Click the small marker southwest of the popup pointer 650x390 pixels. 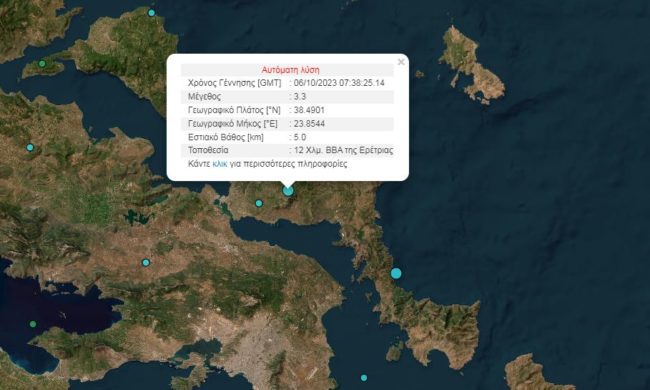(259, 203)
